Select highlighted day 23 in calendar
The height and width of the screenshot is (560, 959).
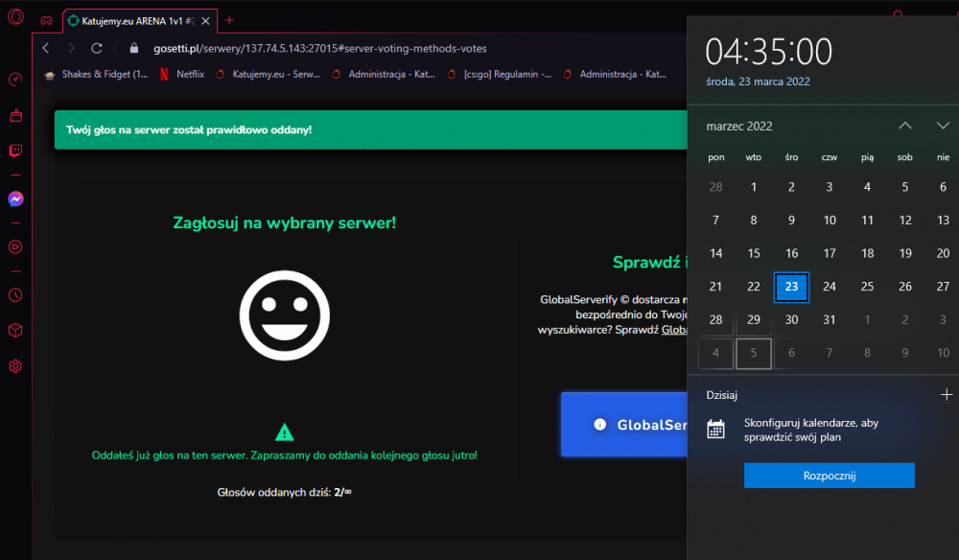point(791,287)
